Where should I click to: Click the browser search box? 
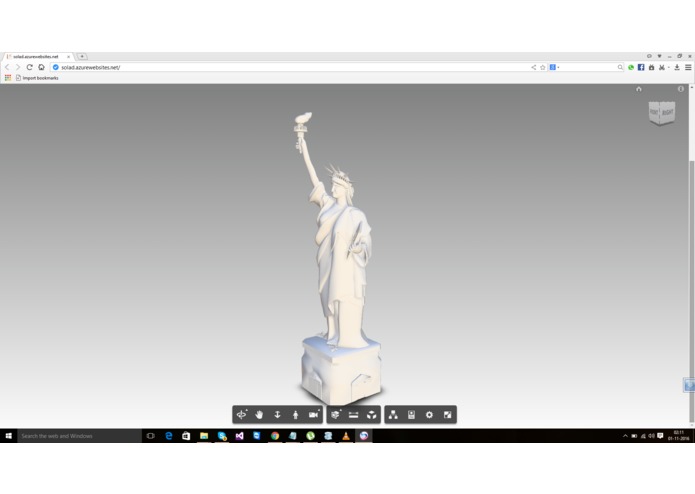coord(588,67)
